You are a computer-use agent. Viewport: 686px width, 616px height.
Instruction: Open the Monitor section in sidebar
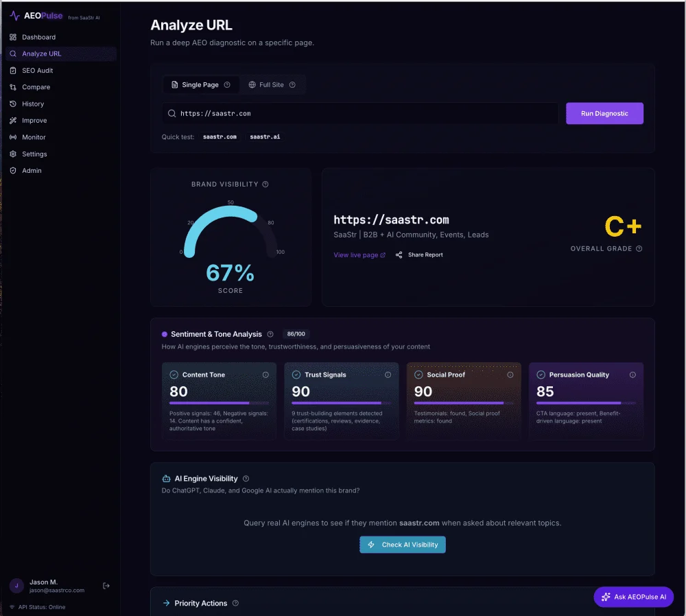coord(34,137)
